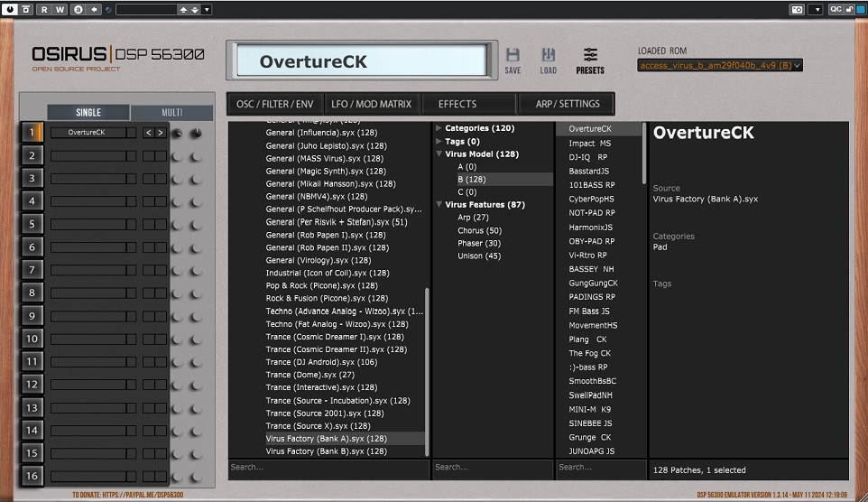Toggle the Read automation R button

coord(44,9)
